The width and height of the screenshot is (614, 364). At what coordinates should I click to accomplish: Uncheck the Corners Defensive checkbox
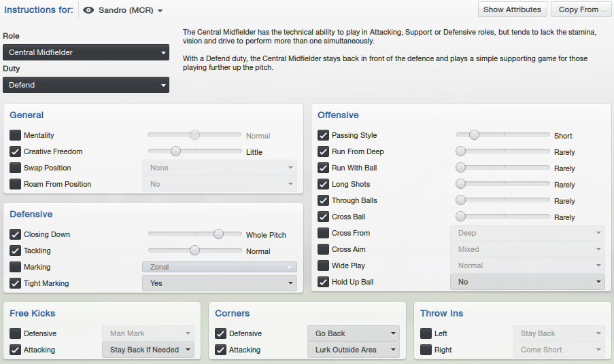click(x=220, y=333)
